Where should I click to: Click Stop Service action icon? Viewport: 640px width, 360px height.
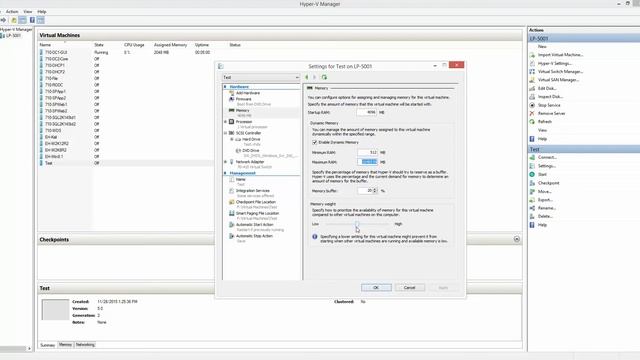coord(532,105)
